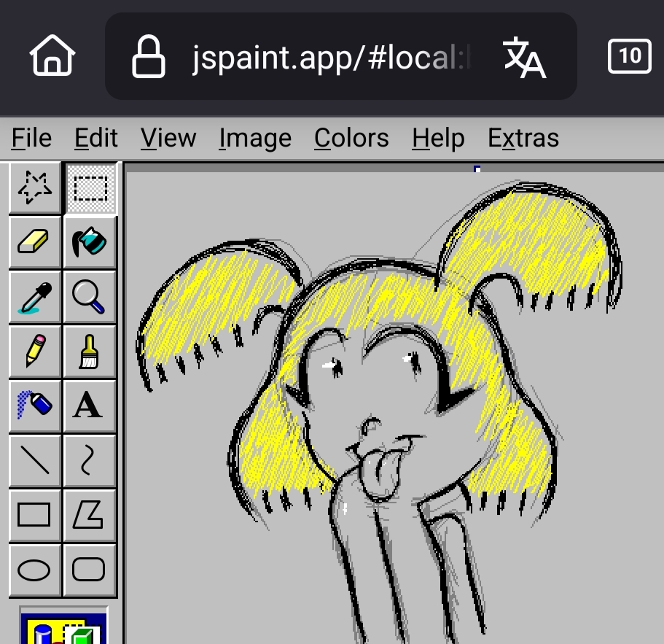Screen dimensions: 664x644
Task: Choose the Eraser tool
Action: coord(35,242)
